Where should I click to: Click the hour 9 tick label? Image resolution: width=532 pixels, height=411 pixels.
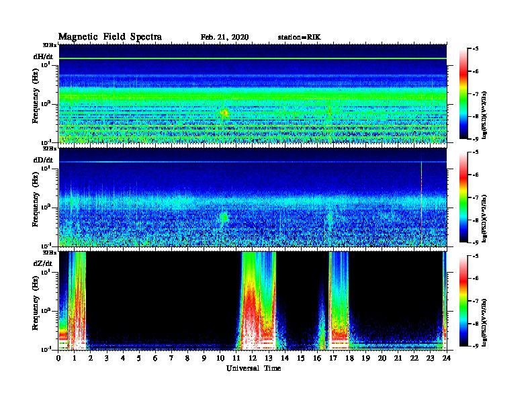(x=204, y=358)
